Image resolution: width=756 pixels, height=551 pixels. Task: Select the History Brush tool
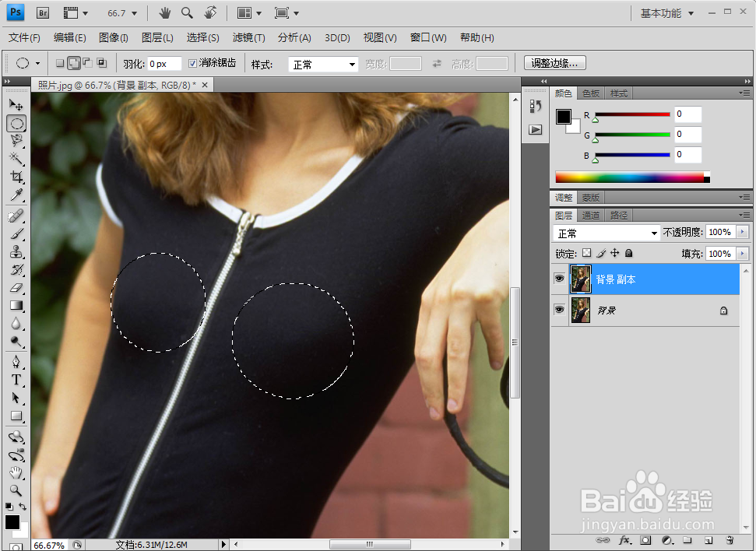click(16, 269)
